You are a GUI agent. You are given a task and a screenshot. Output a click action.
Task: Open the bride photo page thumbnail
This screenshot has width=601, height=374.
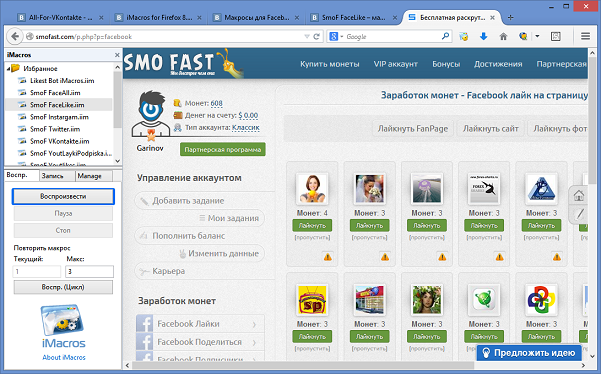[369, 189]
